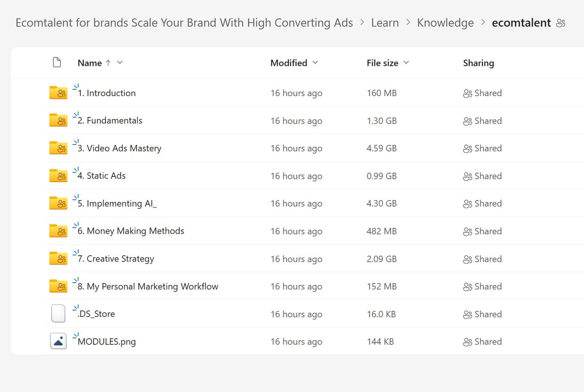Screen dimensions: 584x392
Task: Select the .DS_Store file name
Action: (x=96, y=314)
